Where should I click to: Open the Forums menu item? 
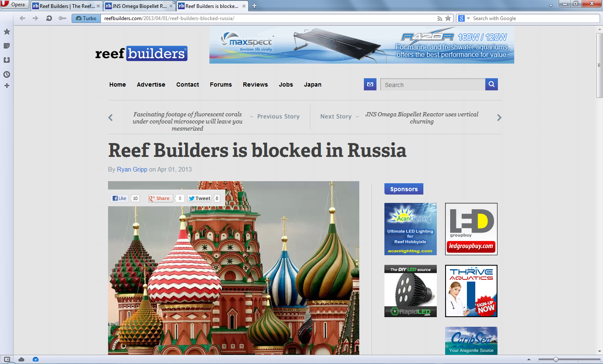coord(221,85)
